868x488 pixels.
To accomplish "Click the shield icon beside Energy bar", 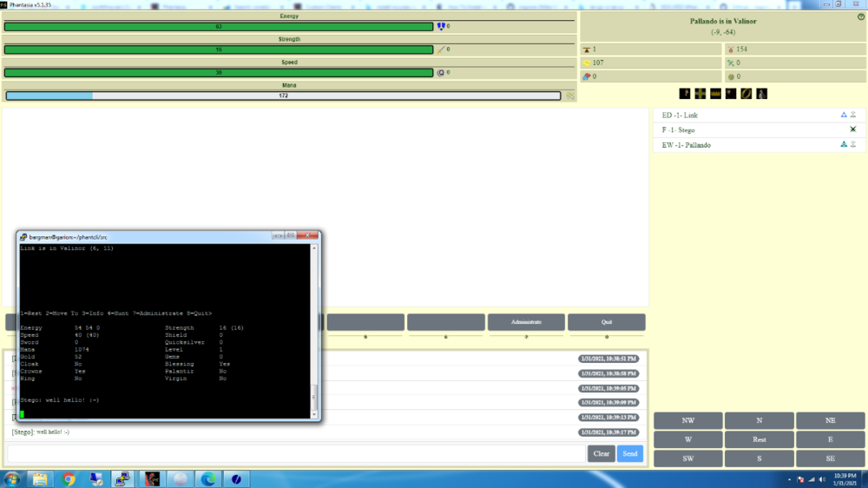I will coord(440,27).
